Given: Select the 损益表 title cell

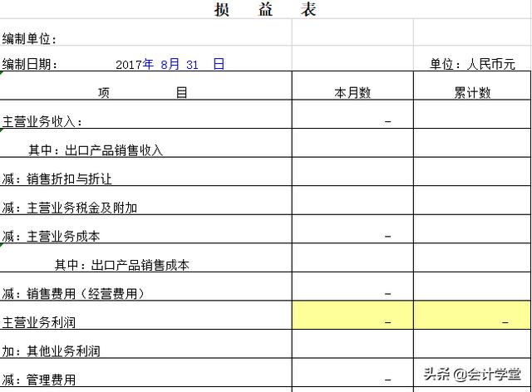Looking at the screenshot, I should click(266, 9).
